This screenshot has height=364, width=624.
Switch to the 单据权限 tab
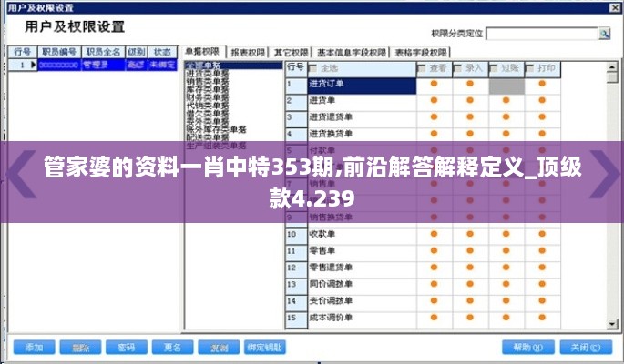tap(202, 52)
